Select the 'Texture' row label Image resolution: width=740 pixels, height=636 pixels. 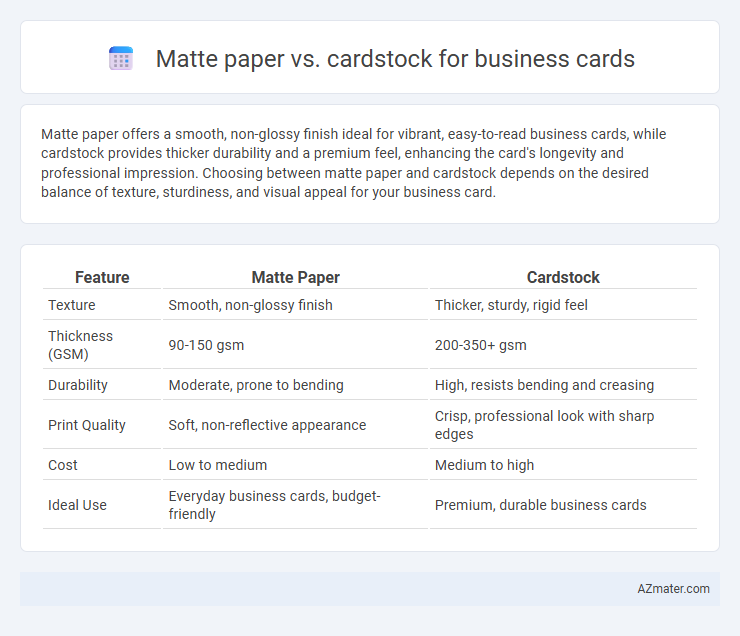pyautogui.click(x=72, y=305)
